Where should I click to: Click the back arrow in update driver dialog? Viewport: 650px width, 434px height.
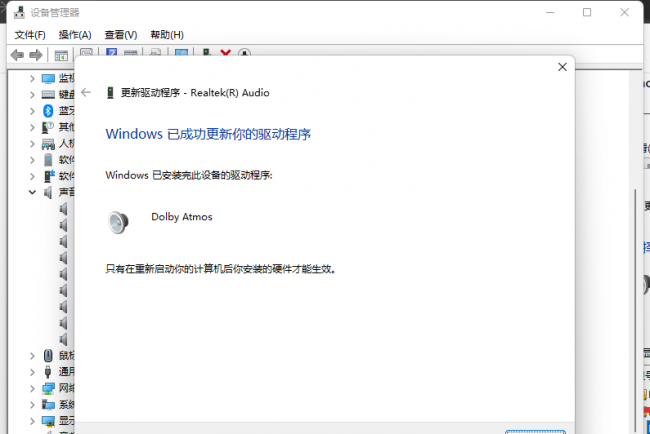click(x=86, y=92)
